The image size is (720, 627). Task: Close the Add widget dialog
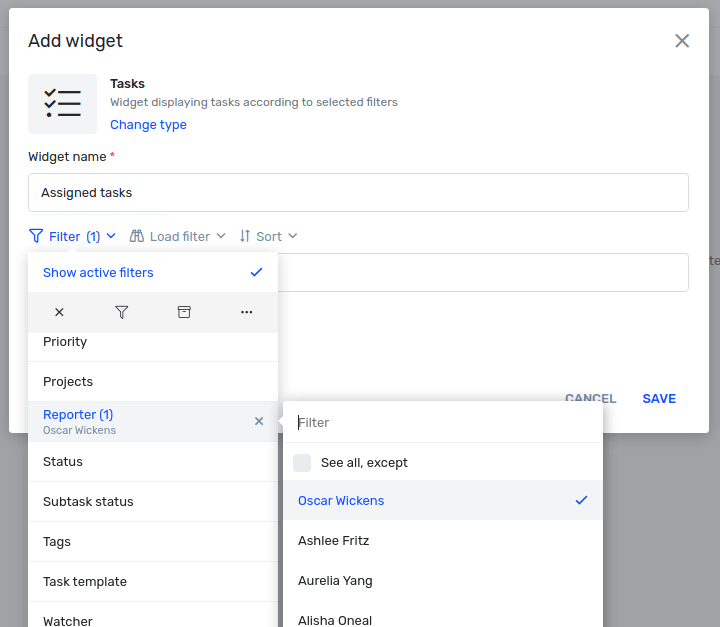(682, 41)
